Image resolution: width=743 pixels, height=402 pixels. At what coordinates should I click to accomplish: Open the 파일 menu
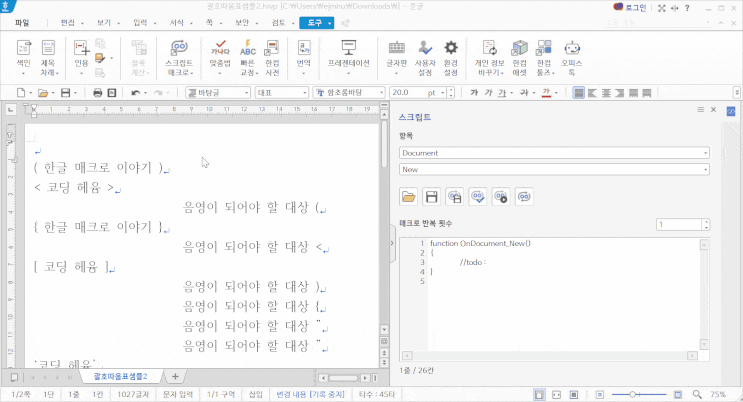click(x=22, y=22)
